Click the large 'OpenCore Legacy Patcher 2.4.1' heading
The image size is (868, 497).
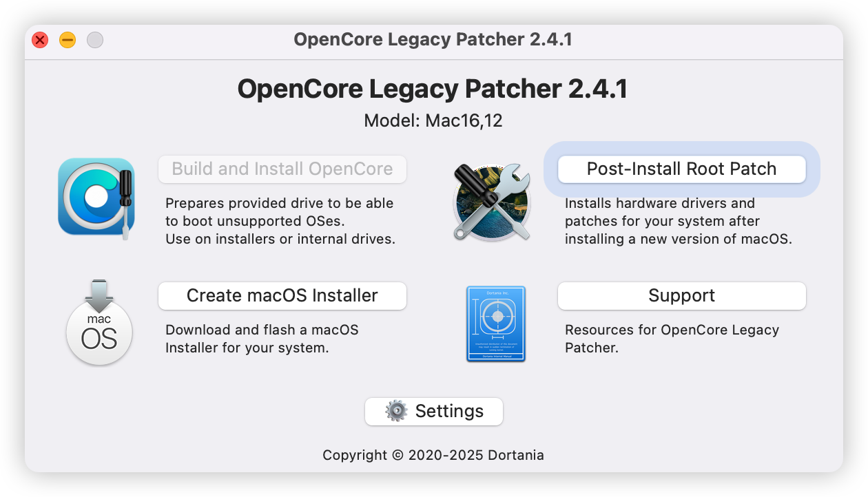(x=433, y=89)
